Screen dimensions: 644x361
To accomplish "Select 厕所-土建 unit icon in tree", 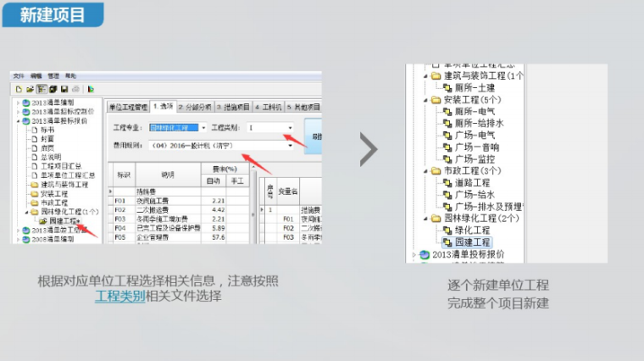I will (x=447, y=87).
